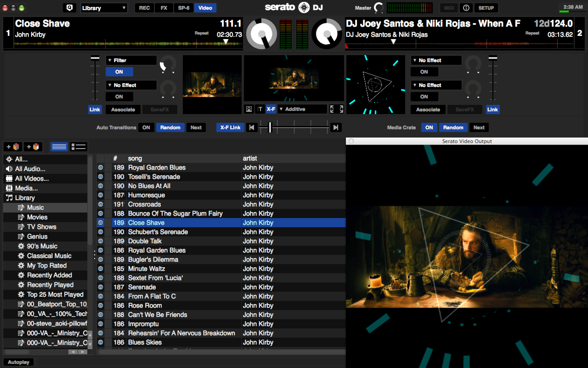Toggle the left Filter effect ON

tap(119, 72)
